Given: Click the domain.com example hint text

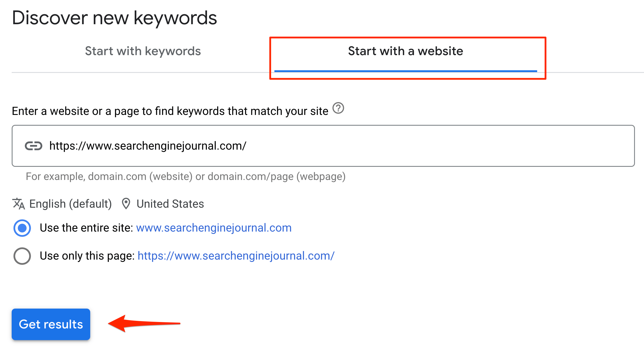Looking at the screenshot, I should pos(186,177).
